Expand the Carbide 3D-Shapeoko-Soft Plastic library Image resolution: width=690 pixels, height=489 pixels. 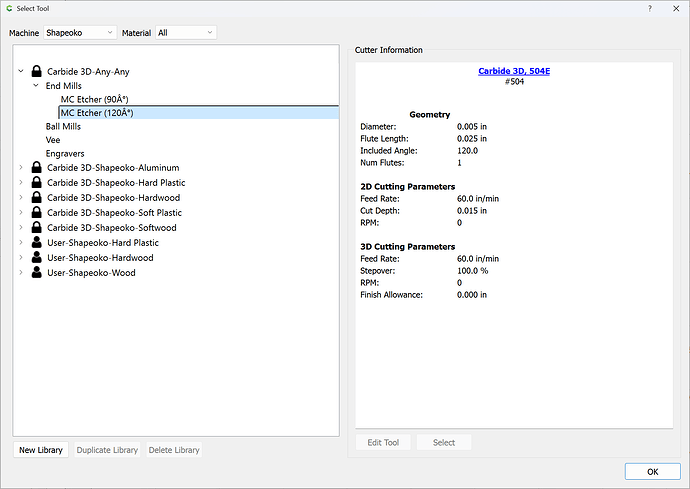(21, 213)
